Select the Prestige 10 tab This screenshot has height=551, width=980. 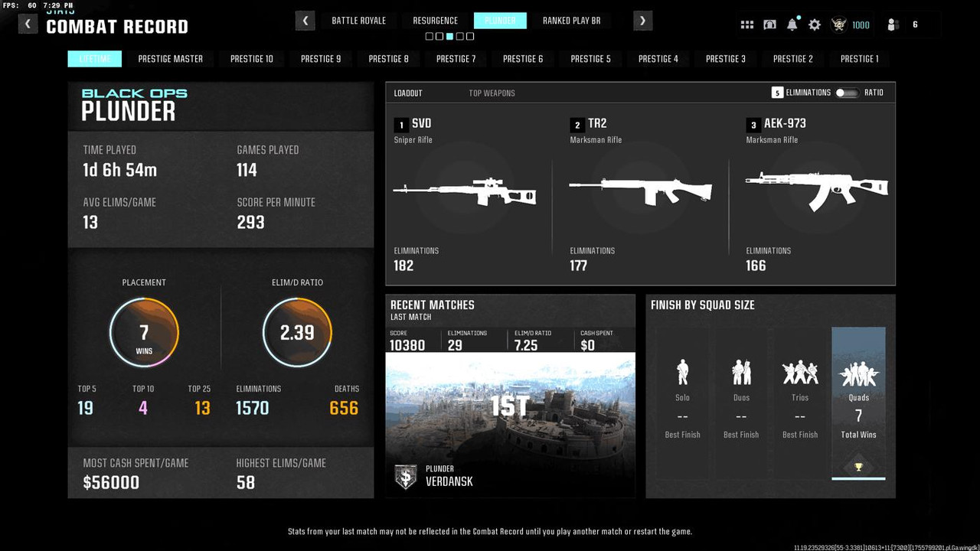(x=252, y=59)
